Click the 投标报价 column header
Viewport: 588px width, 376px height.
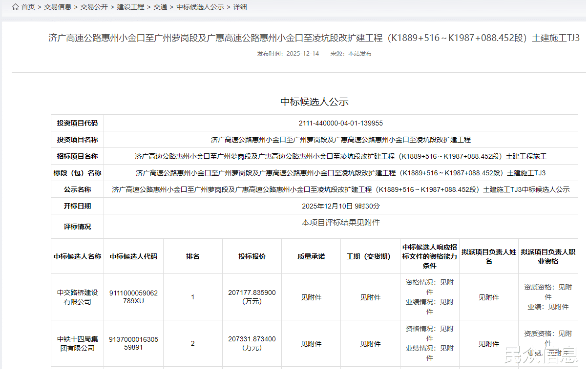(252, 256)
